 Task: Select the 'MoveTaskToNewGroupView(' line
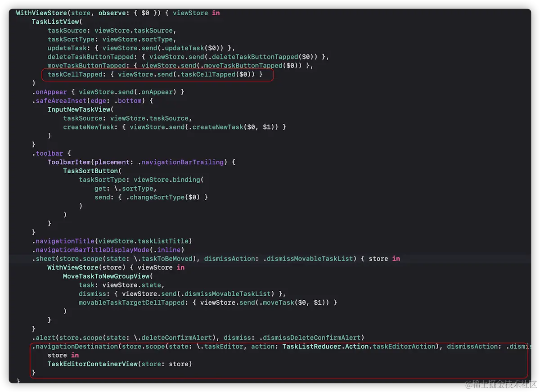coord(108,276)
